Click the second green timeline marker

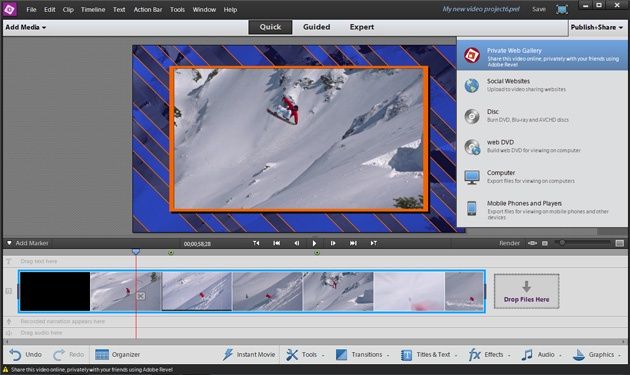317,252
